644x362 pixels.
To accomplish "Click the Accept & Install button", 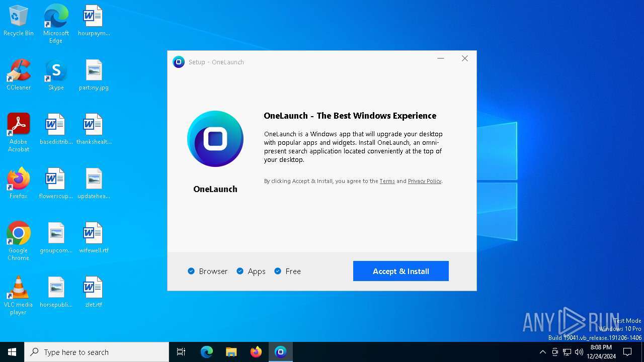I will click(x=400, y=271).
